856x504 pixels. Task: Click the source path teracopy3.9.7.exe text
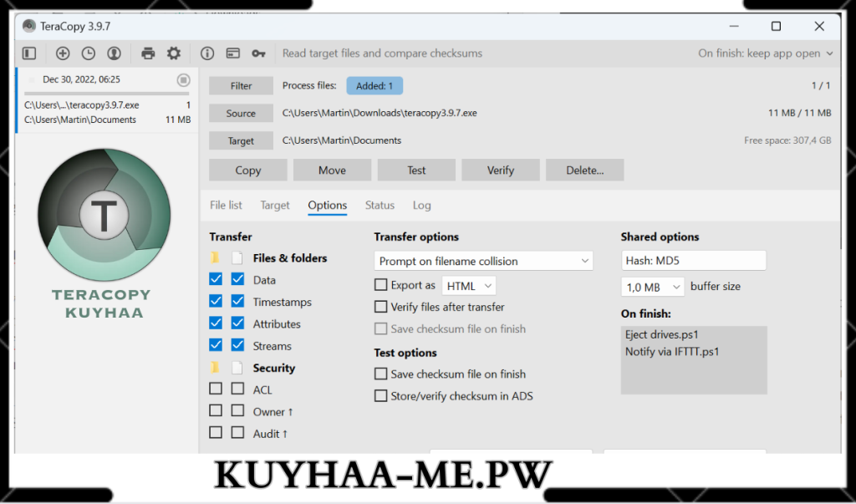pyautogui.click(x=380, y=113)
